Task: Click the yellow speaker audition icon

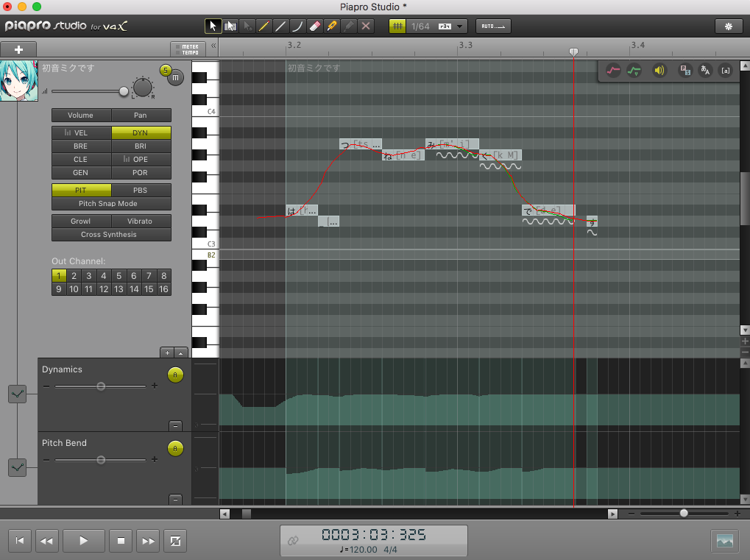Action: pyautogui.click(x=659, y=71)
